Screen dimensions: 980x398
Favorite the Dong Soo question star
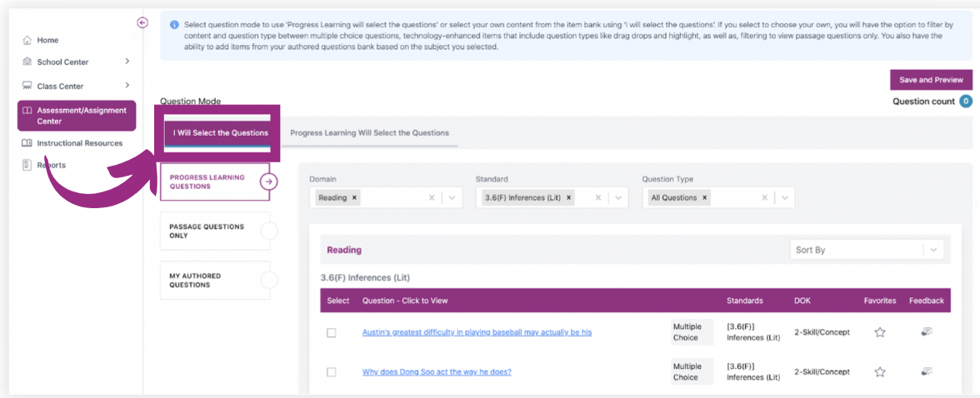click(879, 371)
